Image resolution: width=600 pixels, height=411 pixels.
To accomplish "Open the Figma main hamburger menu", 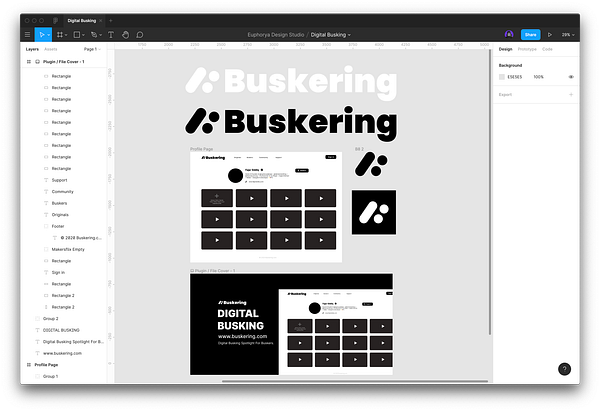I will 27,35.
